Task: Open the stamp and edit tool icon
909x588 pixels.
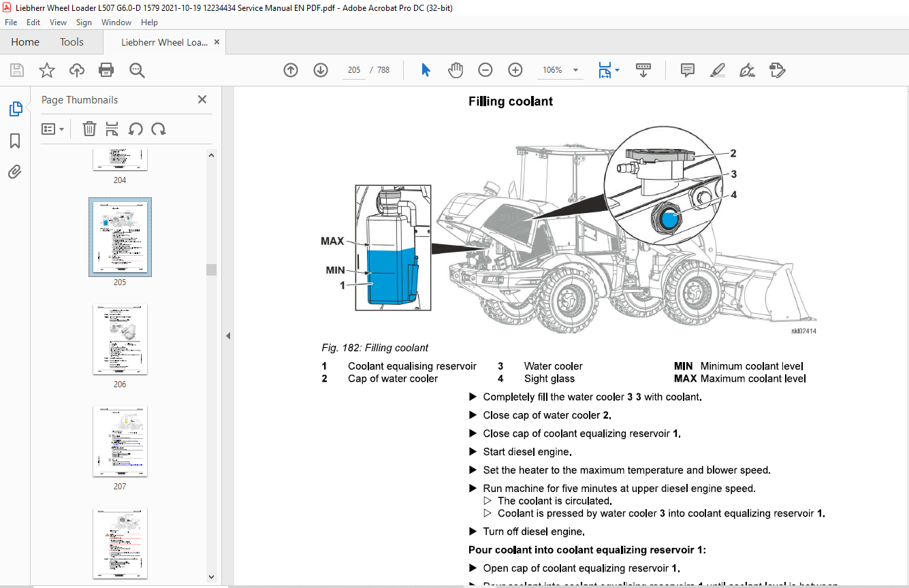Action: (x=777, y=70)
